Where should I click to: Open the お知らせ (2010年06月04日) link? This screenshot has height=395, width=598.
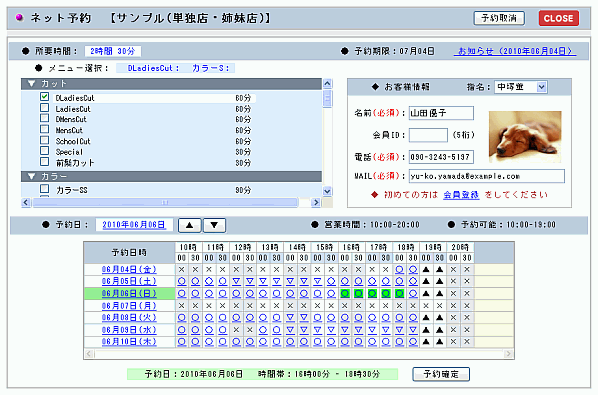[515, 51]
